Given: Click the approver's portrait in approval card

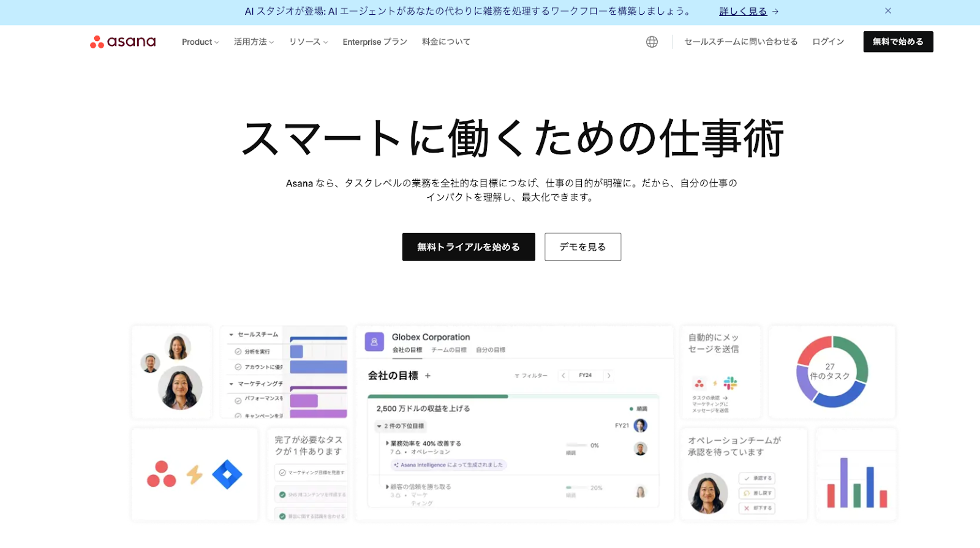Looking at the screenshot, I should click(708, 493).
